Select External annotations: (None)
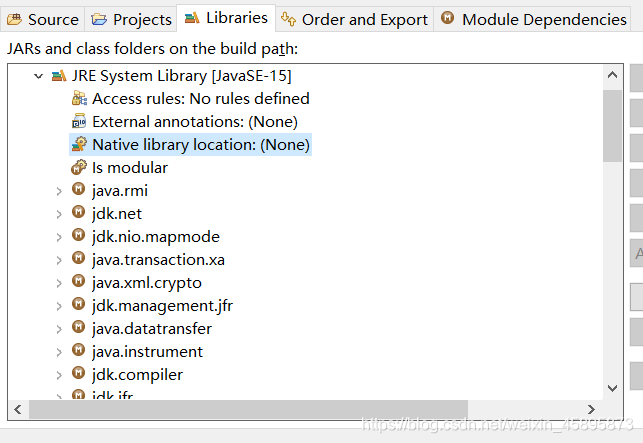The height and width of the screenshot is (443, 643). pyautogui.click(x=195, y=122)
